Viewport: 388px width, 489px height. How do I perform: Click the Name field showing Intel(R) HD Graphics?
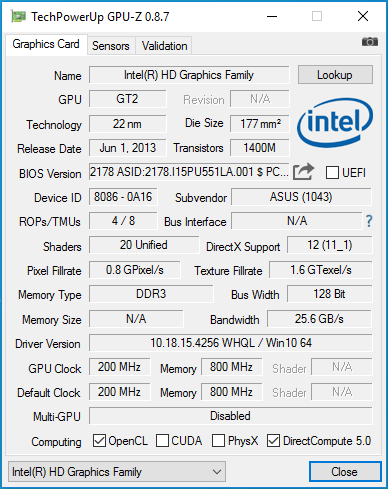tap(189, 75)
